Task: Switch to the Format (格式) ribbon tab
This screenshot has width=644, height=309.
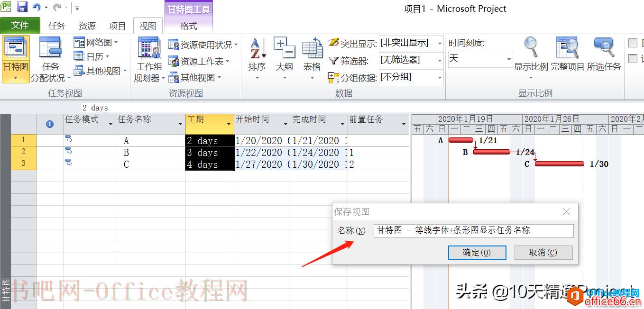Action: coord(189,26)
